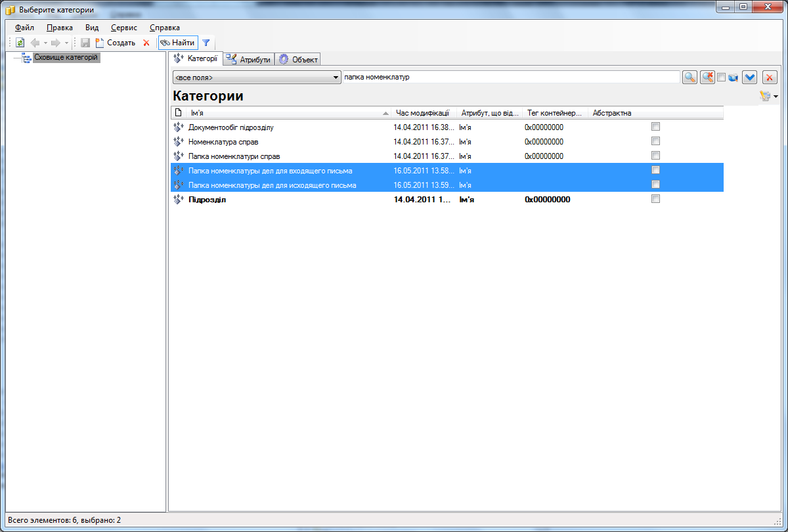Toggle the checkbox beside the search-in-results icon
Viewport: 788px width, 532px height.
pyautogui.click(x=721, y=78)
